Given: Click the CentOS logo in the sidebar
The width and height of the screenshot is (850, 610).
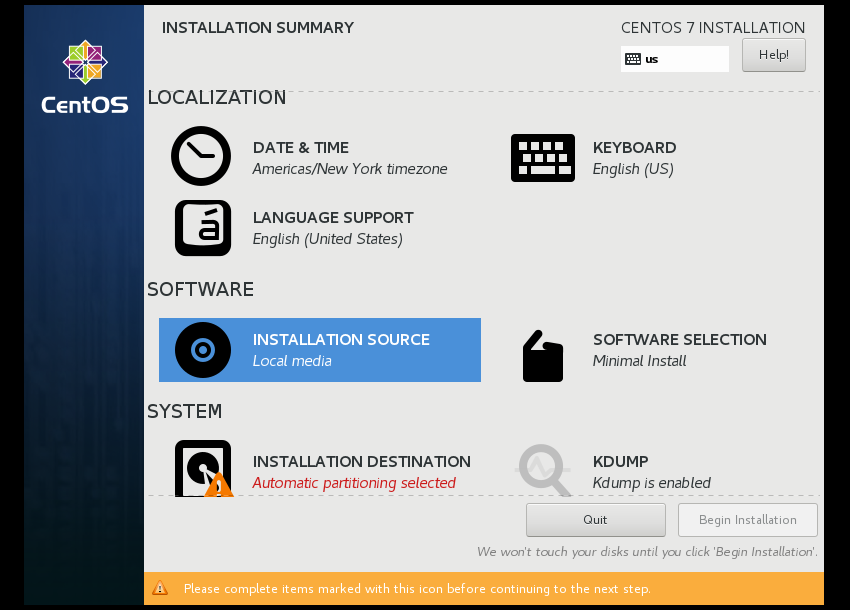Looking at the screenshot, I should click(x=85, y=76).
